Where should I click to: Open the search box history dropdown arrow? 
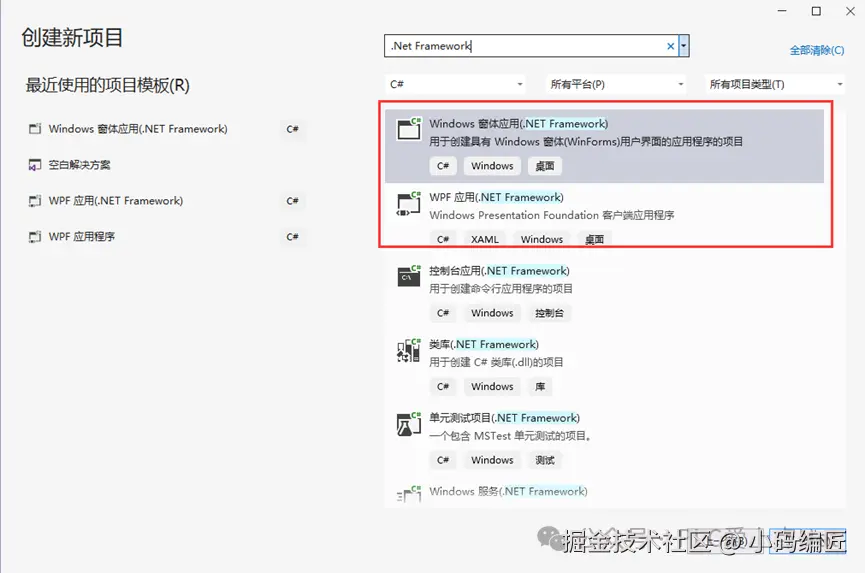684,46
